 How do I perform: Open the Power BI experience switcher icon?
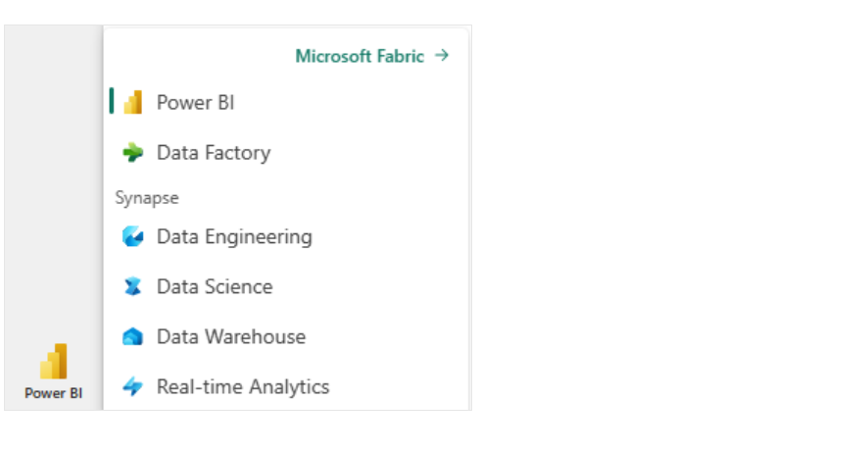54,361
